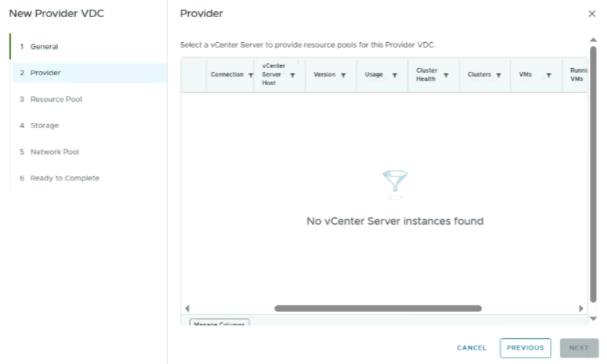Image resolution: width=607 pixels, height=364 pixels.
Task: Click the table's left scroll arrow
Action: click(188, 309)
